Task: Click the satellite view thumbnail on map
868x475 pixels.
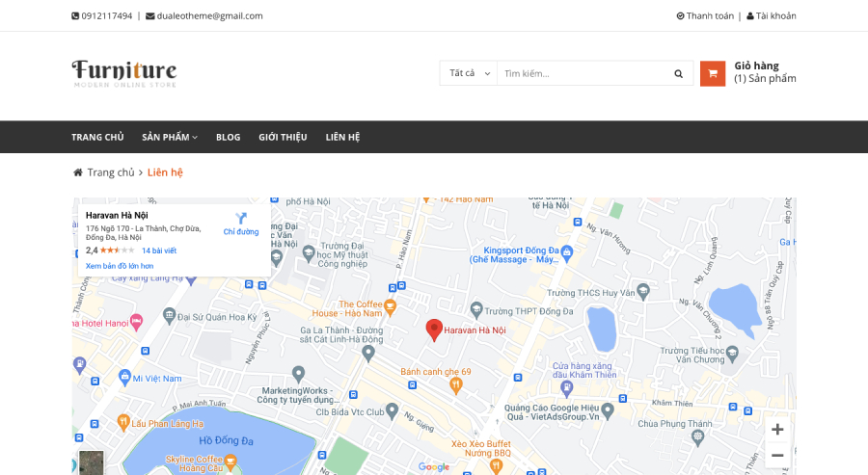Action: (x=92, y=462)
